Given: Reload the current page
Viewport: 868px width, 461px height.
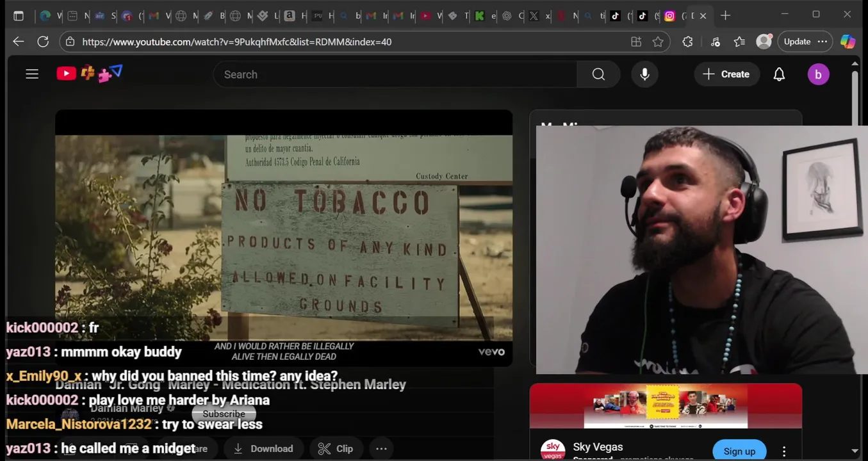Looking at the screenshot, I should coord(43,42).
